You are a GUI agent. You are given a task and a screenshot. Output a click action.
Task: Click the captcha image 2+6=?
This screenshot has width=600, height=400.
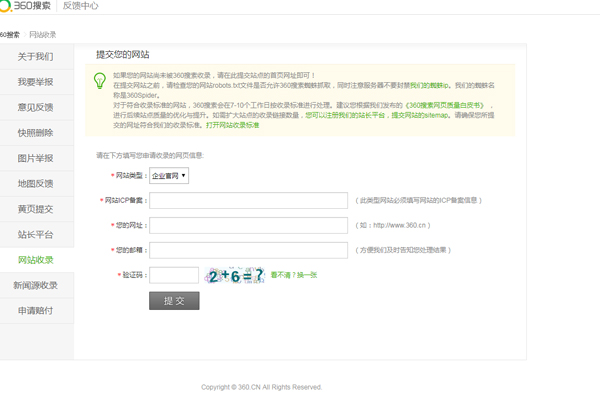pos(235,275)
